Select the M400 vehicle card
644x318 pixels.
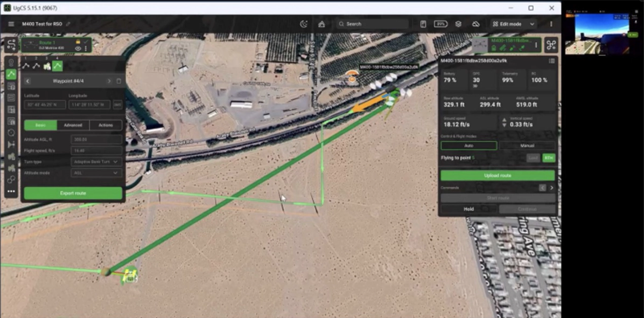[x=507, y=45]
